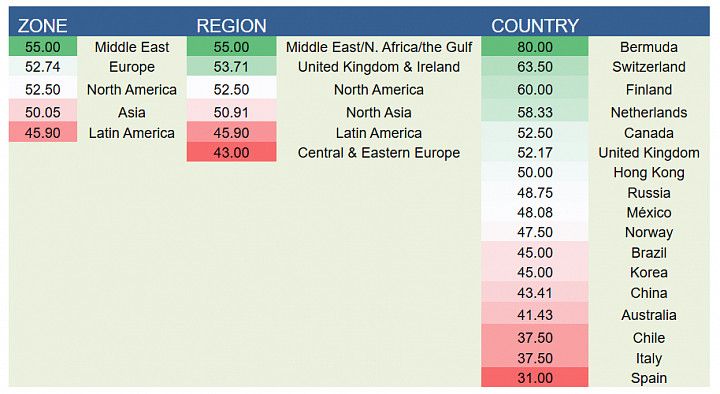This screenshot has width=720, height=394.
Task: Click the ZONE column header
Action: [x=43, y=26]
